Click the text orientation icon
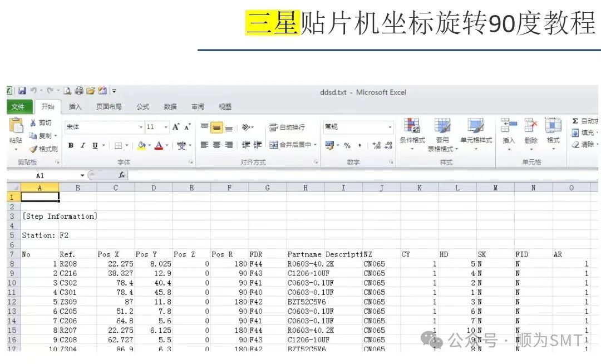Viewport: 601px width, 364px height. click(246, 127)
